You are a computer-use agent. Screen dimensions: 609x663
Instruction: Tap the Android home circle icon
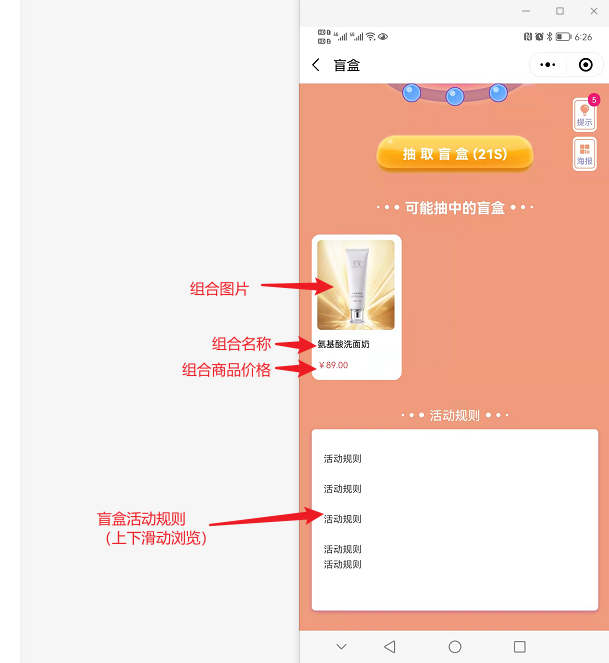click(x=455, y=647)
